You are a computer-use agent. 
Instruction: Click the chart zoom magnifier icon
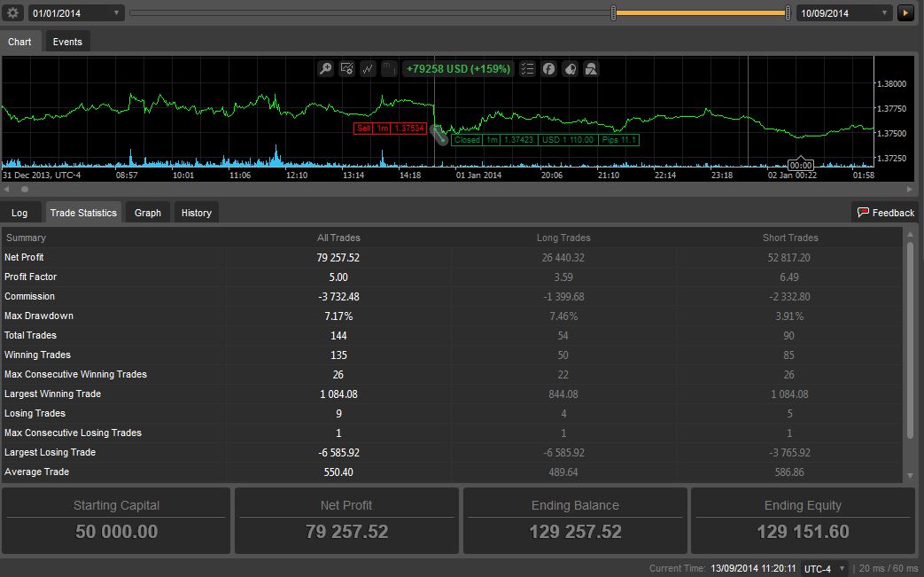325,69
